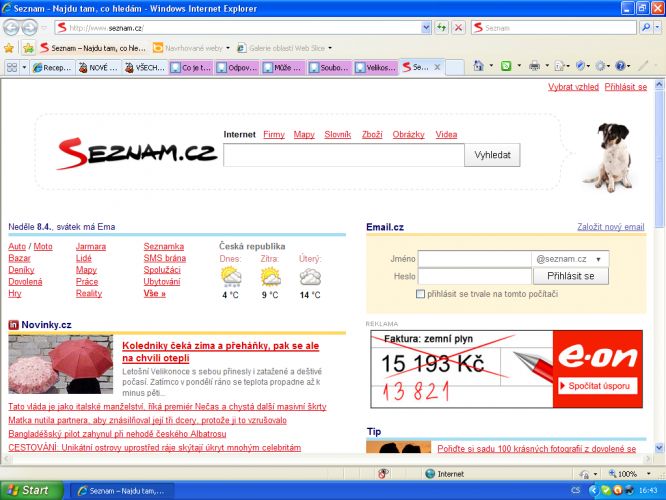Click the Novinky.cz red logo icon
This screenshot has height=500, width=666.
pyautogui.click(x=14, y=325)
